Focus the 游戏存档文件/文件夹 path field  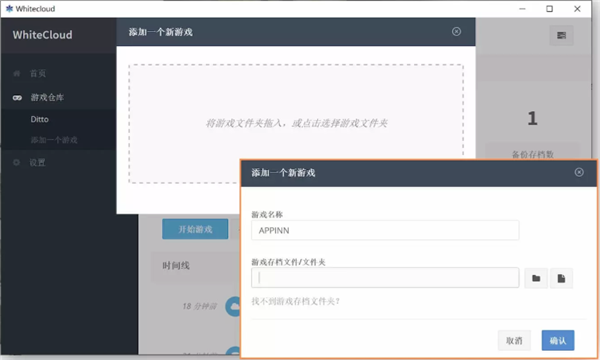(x=385, y=278)
